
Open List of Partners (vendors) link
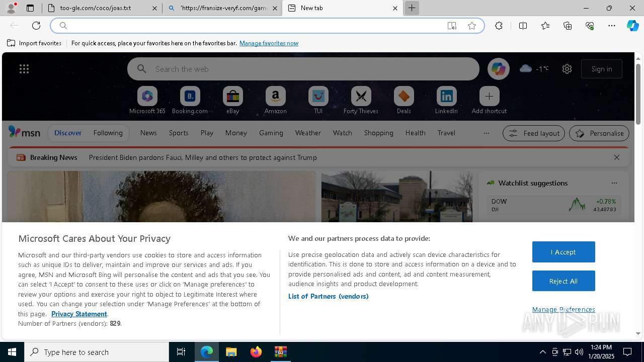click(x=329, y=296)
